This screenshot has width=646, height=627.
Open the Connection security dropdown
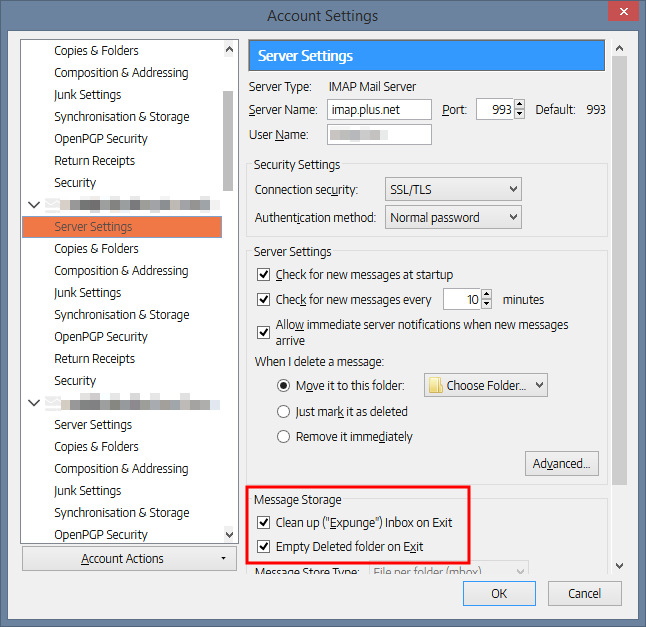[x=453, y=190]
